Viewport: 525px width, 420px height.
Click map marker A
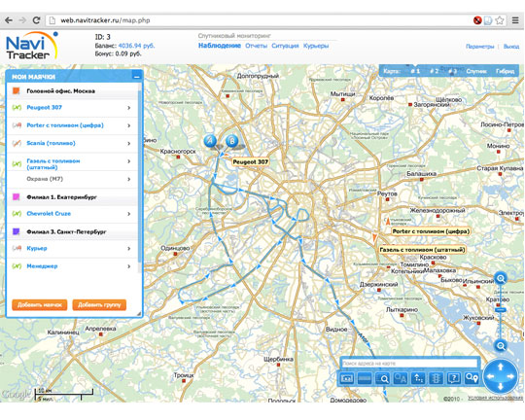point(210,141)
